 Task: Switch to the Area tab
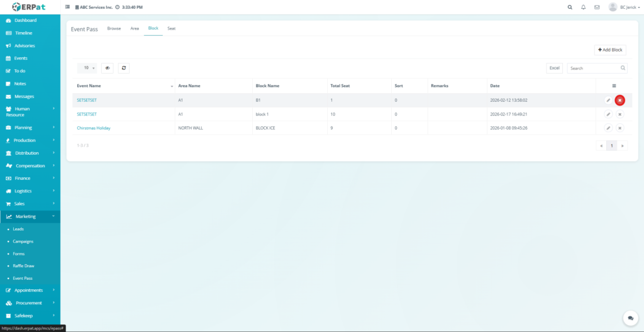[x=135, y=28]
